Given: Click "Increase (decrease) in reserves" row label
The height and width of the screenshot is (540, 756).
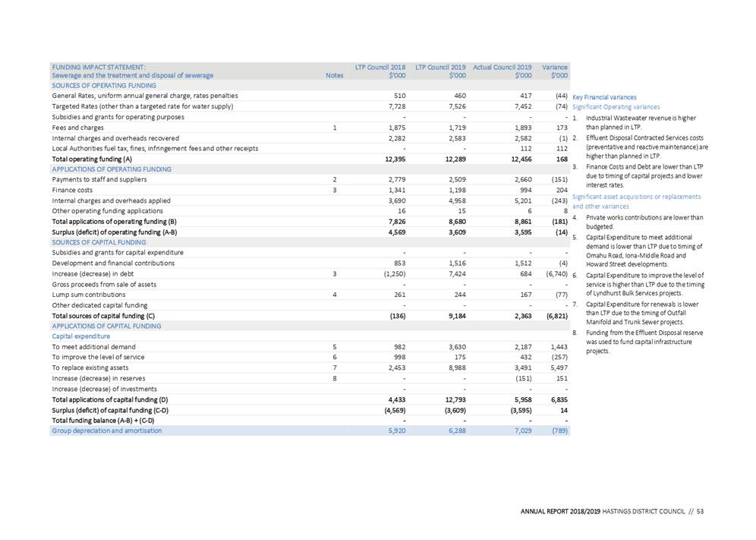Looking at the screenshot, I should 99,378.
